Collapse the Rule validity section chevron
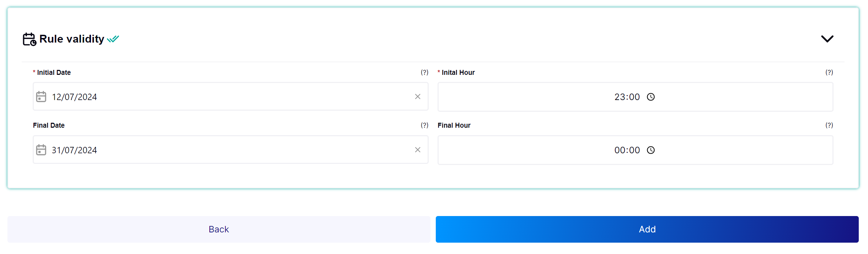Image resolution: width=868 pixels, height=254 pixels. 827,39
